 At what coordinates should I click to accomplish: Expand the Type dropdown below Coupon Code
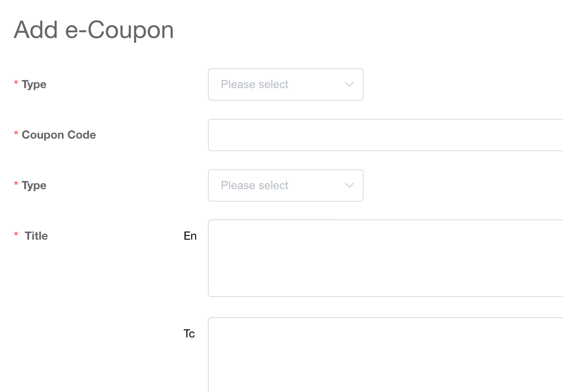[x=285, y=185]
